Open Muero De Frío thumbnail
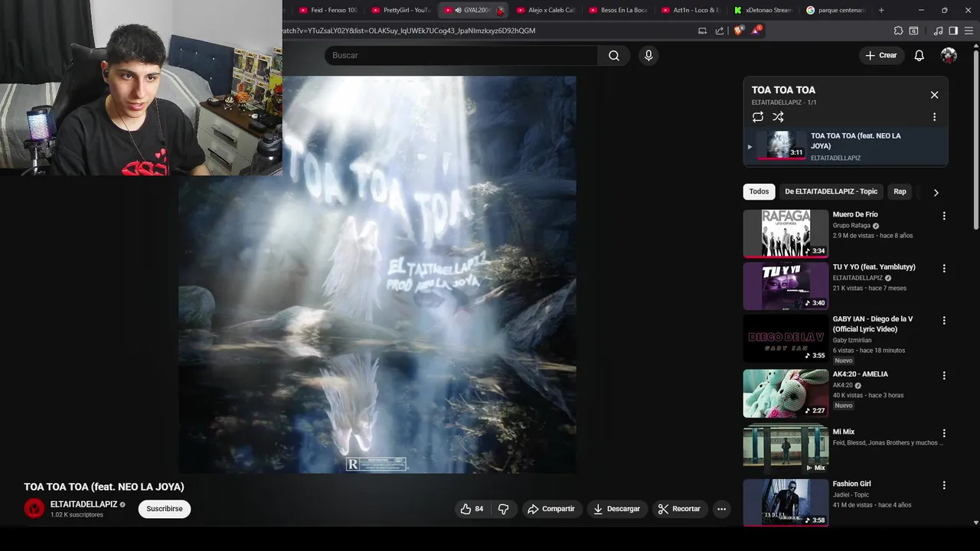 [786, 233]
